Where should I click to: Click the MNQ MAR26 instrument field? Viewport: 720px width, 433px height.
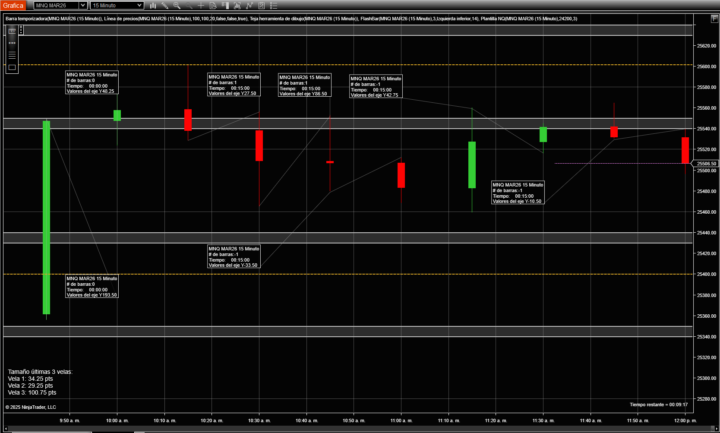pos(56,6)
